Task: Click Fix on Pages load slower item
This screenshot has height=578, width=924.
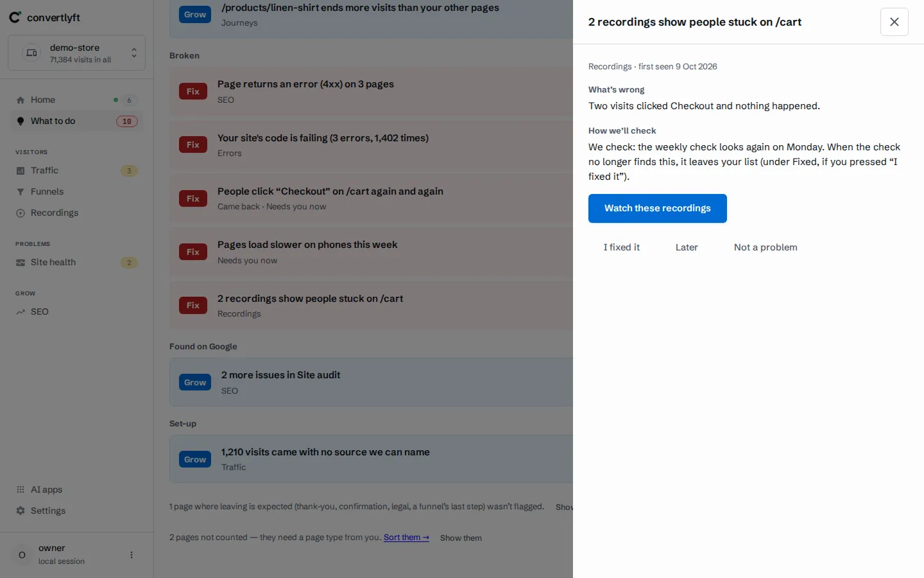Action: click(193, 252)
